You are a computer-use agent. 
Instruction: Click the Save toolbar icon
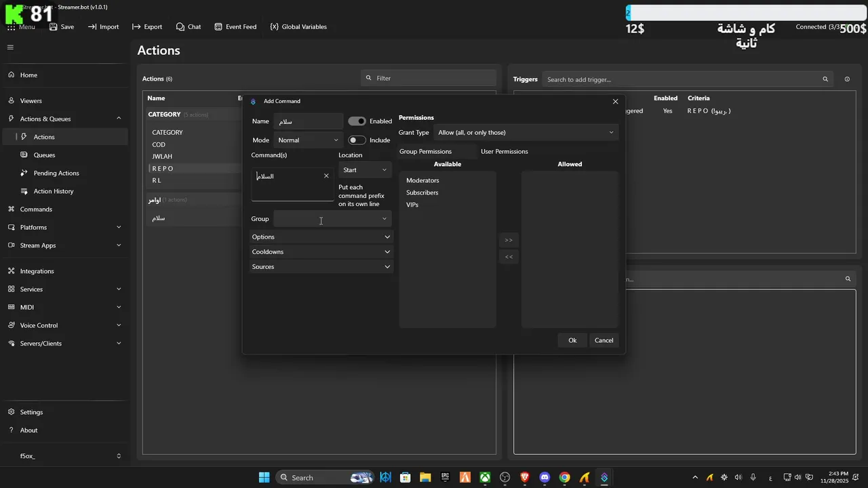coord(61,26)
